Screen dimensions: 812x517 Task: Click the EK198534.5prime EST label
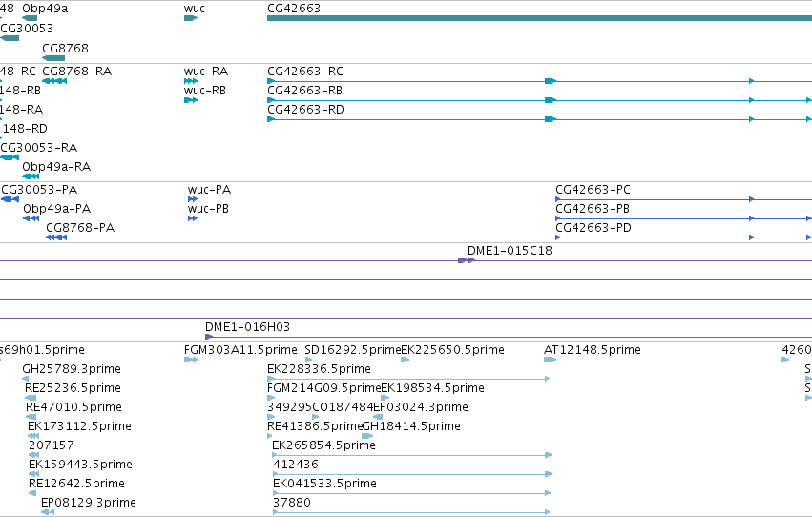pyautogui.click(x=433, y=388)
